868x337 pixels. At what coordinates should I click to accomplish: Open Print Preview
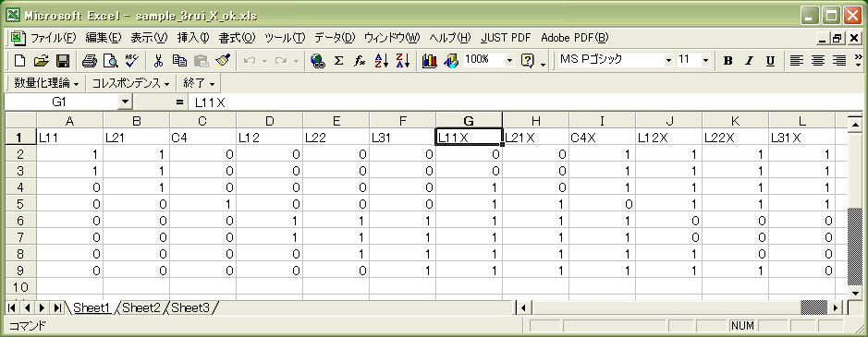coord(111,61)
